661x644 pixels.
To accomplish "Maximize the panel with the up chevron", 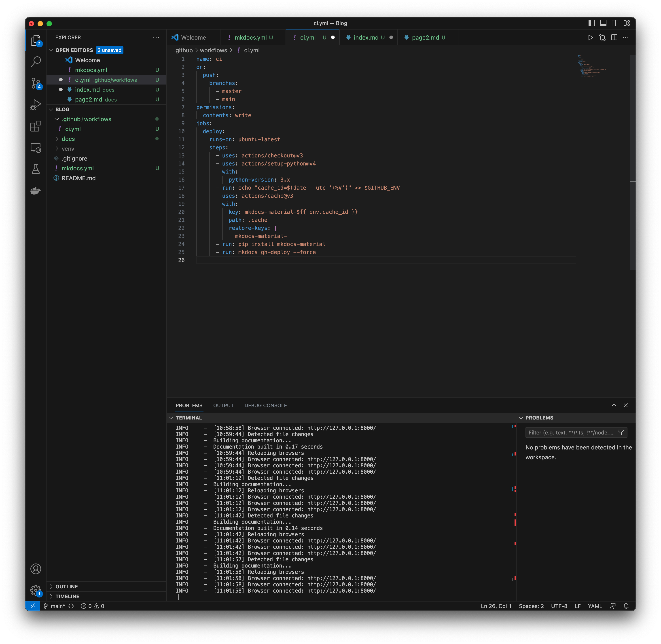I will coord(614,405).
